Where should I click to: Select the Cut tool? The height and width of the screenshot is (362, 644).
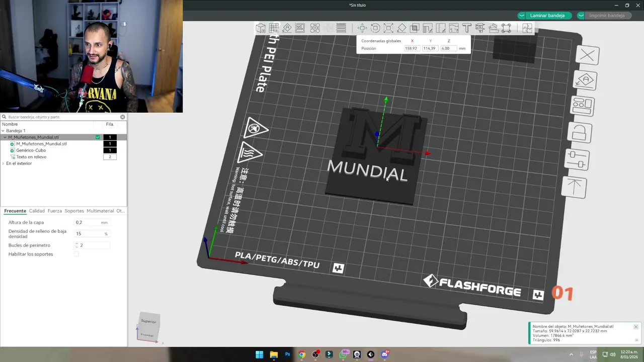click(x=415, y=28)
